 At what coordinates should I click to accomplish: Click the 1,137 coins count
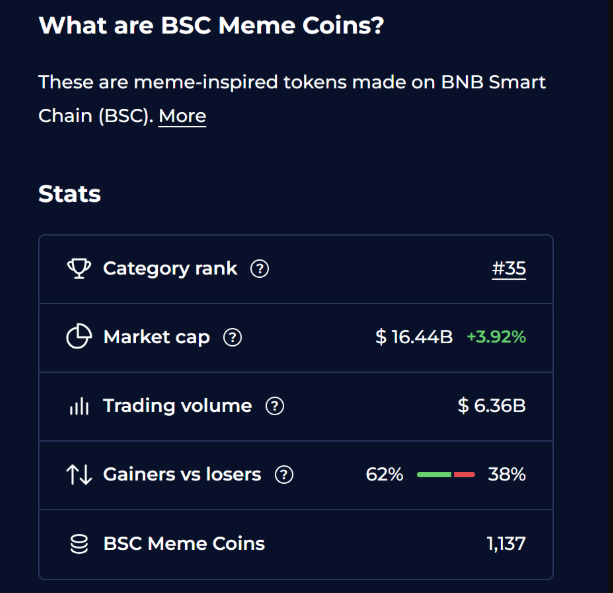click(505, 544)
